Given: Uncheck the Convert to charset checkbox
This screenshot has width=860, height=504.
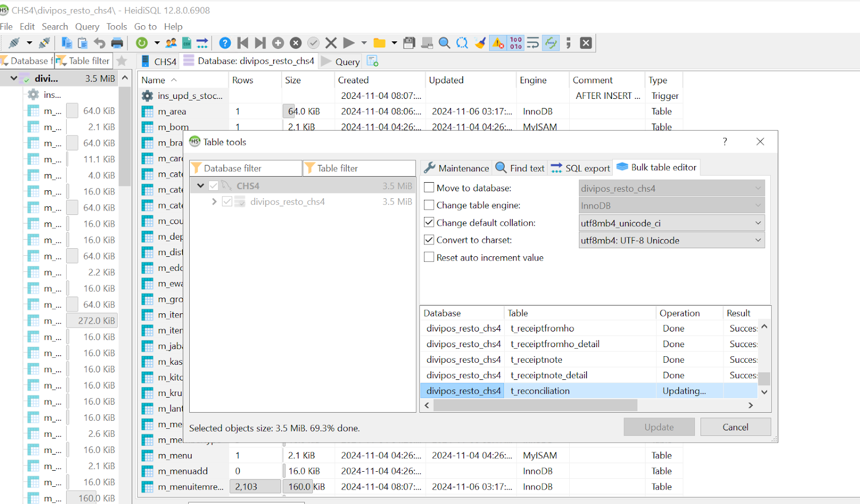Looking at the screenshot, I should pyautogui.click(x=429, y=240).
